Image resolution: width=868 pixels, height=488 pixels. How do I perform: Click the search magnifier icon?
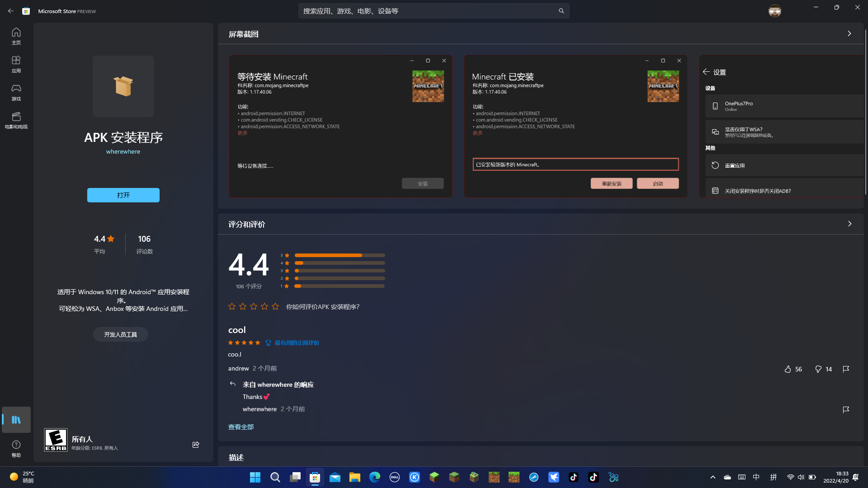561,11
